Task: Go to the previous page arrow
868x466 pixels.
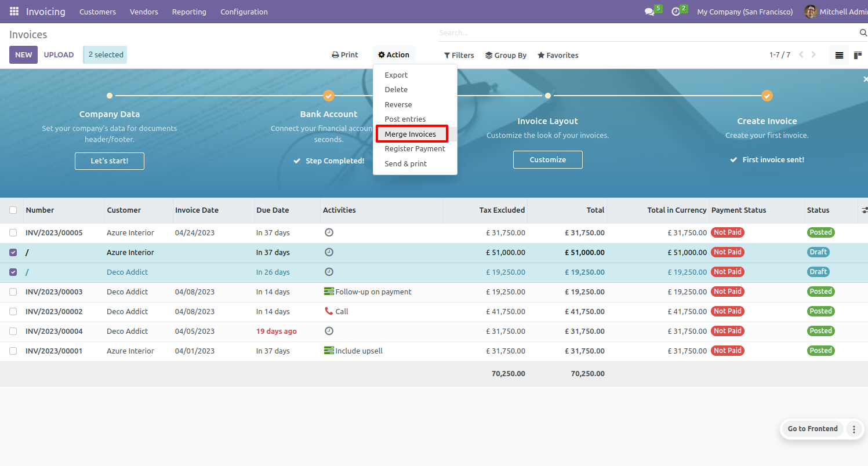Action: point(801,55)
